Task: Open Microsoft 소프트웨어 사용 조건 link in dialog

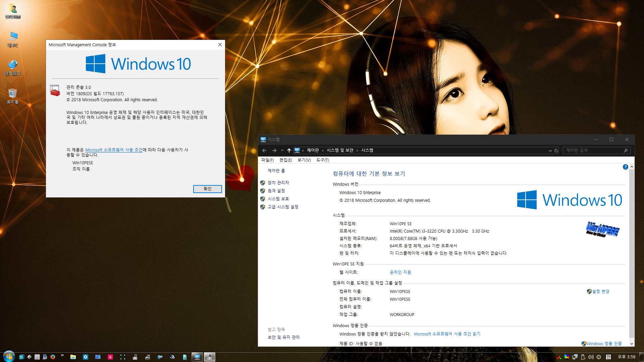Action: 114,150
